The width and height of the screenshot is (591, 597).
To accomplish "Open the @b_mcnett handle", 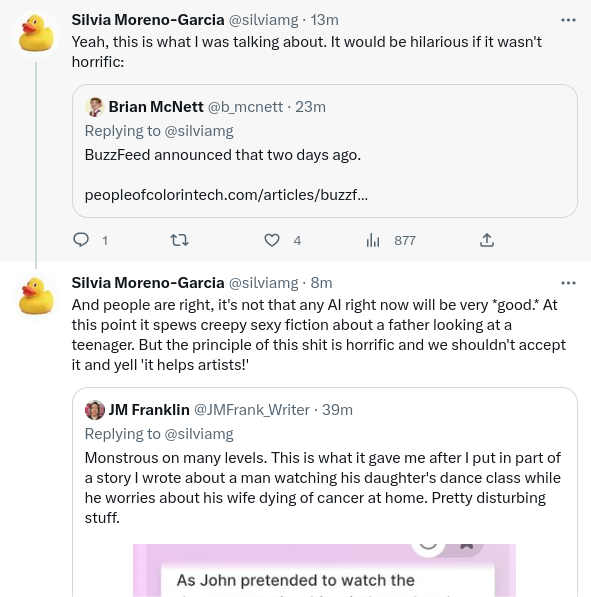I will (x=245, y=107).
